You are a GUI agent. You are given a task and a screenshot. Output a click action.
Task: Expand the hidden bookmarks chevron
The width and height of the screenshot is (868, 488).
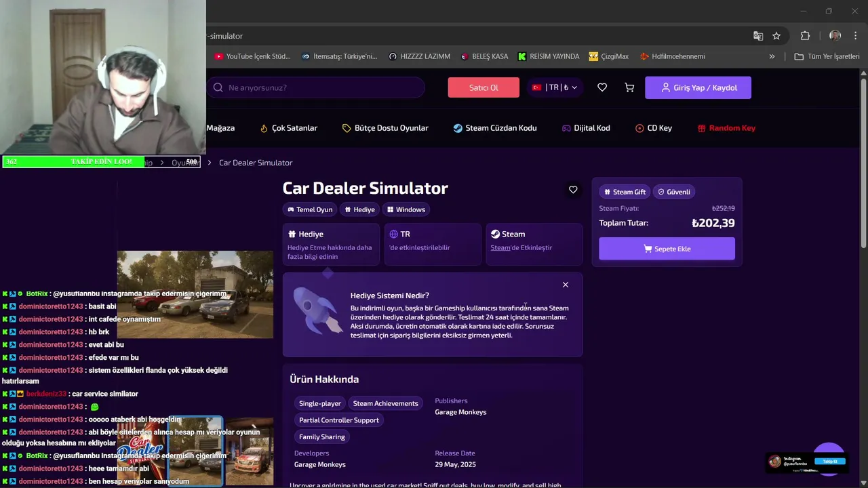(x=772, y=56)
